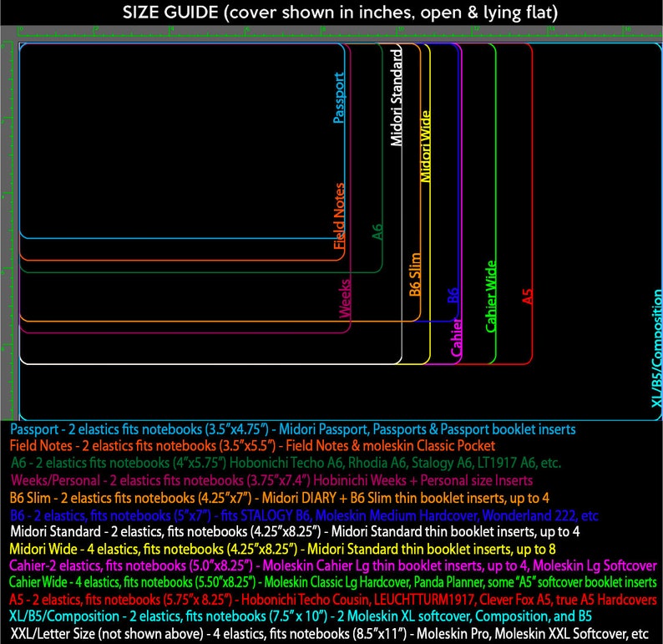
Task: Click the vertical 'Cahier Wide' label in the diagram
Action: tap(490, 297)
